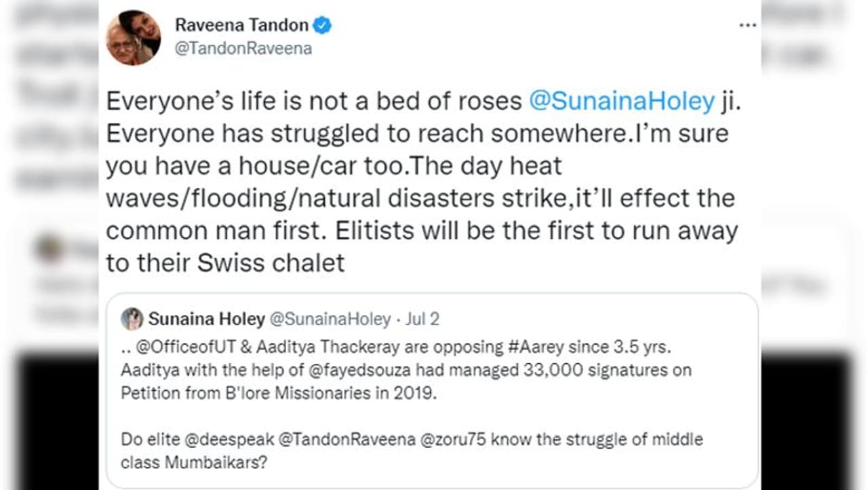
Task: Click the blue verified badge
Action: pyautogui.click(x=323, y=26)
